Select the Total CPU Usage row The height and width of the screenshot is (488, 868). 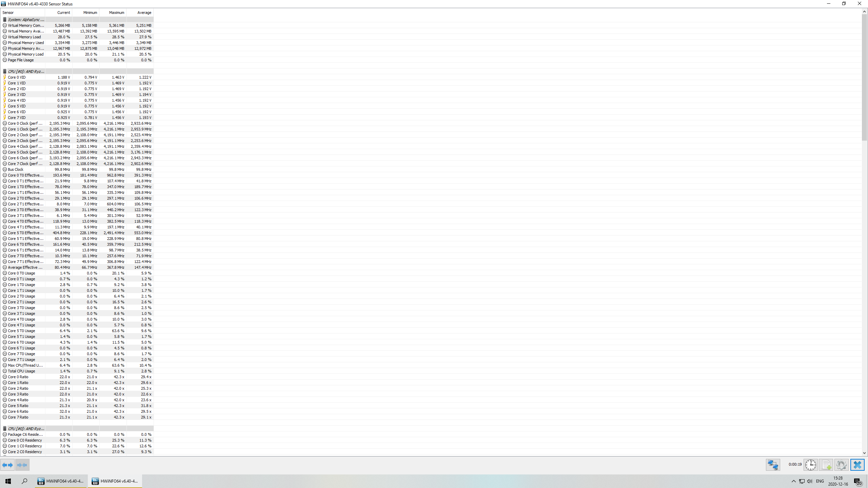(77, 371)
